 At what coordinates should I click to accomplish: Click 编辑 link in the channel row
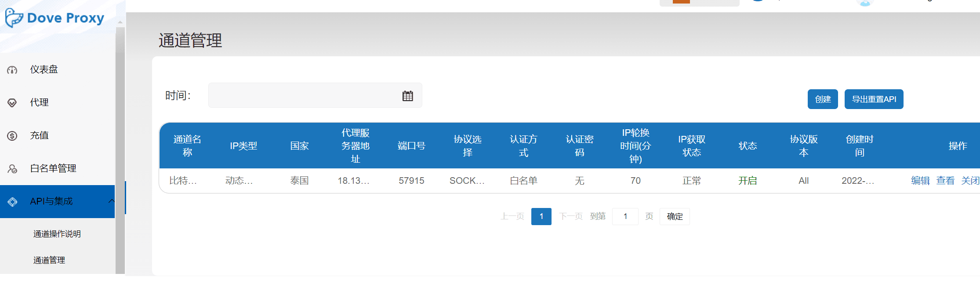click(x=920, y=181)
